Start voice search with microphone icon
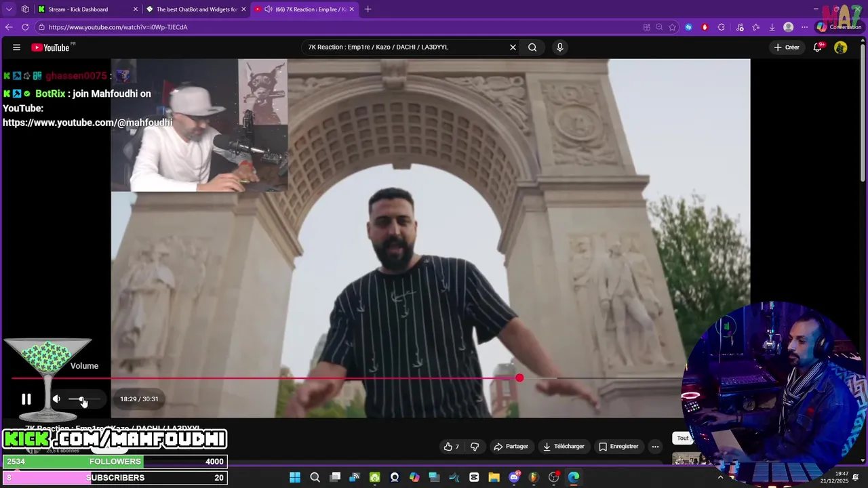This screenshot has width=868, height=488. click(x=559, y=47)
